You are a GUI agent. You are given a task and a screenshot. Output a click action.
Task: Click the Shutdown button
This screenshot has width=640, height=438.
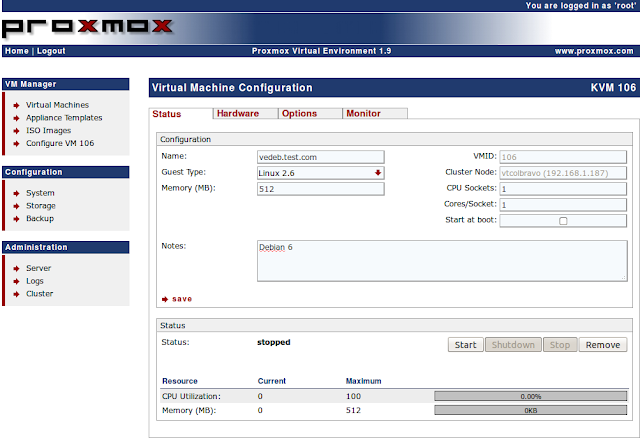point(513,345)
